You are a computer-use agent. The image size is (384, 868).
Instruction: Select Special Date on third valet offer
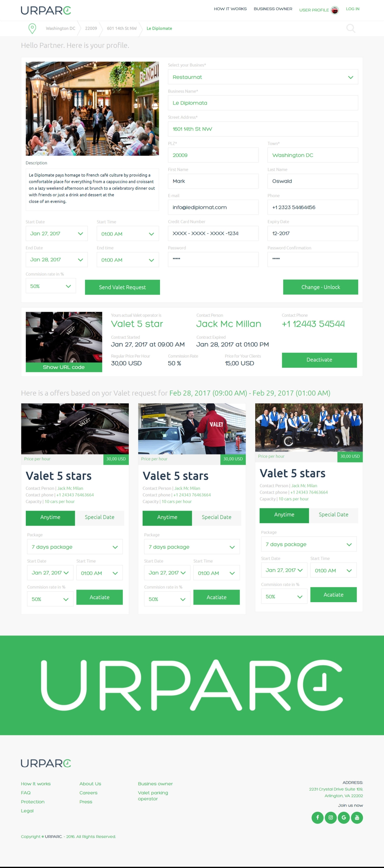click(x=334, y=515)
